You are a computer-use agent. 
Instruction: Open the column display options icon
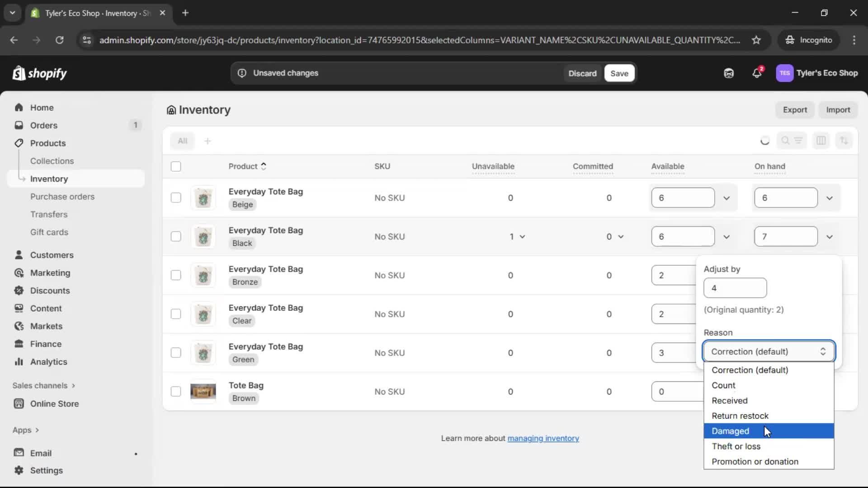tap(821, 141)
